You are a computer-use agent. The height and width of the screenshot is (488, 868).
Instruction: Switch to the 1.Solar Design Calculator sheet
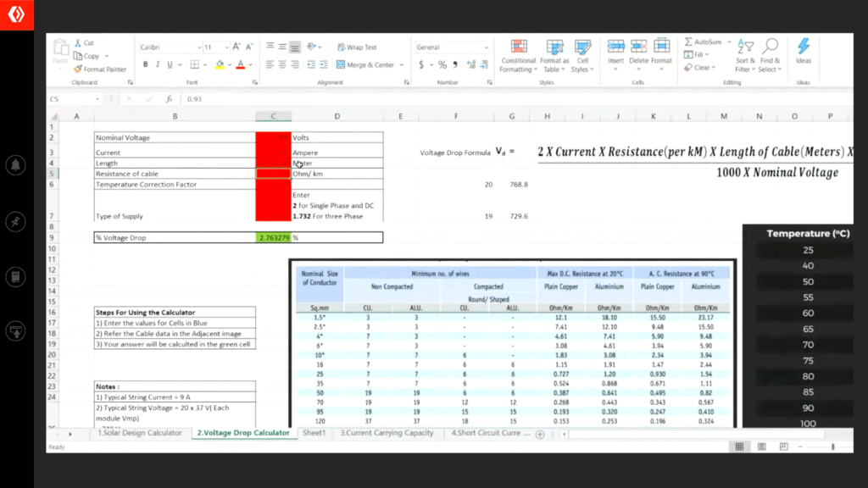140,433
